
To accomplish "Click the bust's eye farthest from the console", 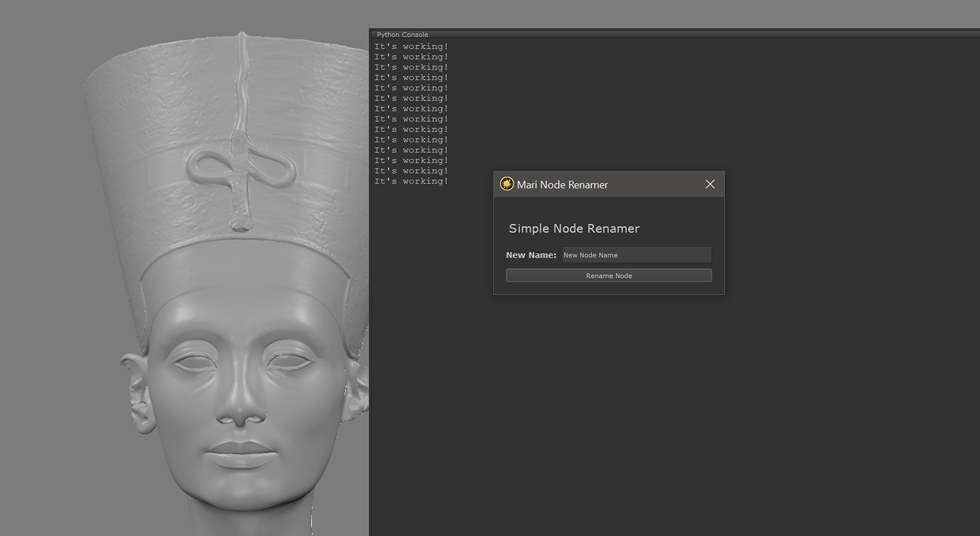I will (x=195, y=364).
